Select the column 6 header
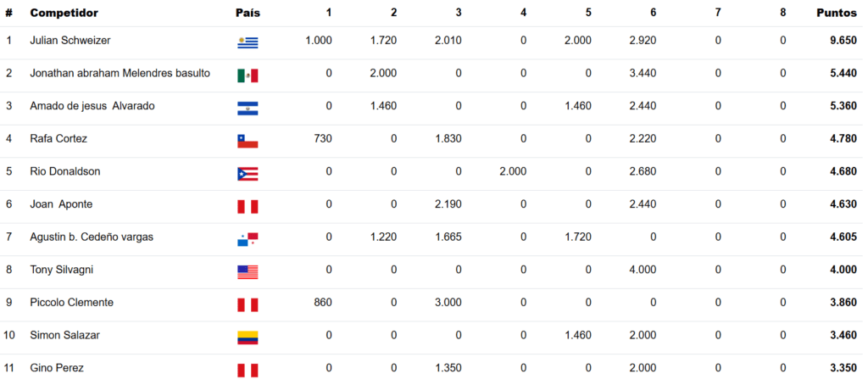868x385 pixels. coord(654,13)
